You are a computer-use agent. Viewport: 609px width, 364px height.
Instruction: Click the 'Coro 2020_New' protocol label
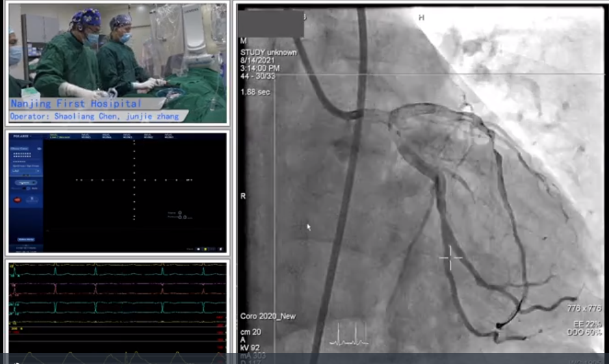(268, 316)
